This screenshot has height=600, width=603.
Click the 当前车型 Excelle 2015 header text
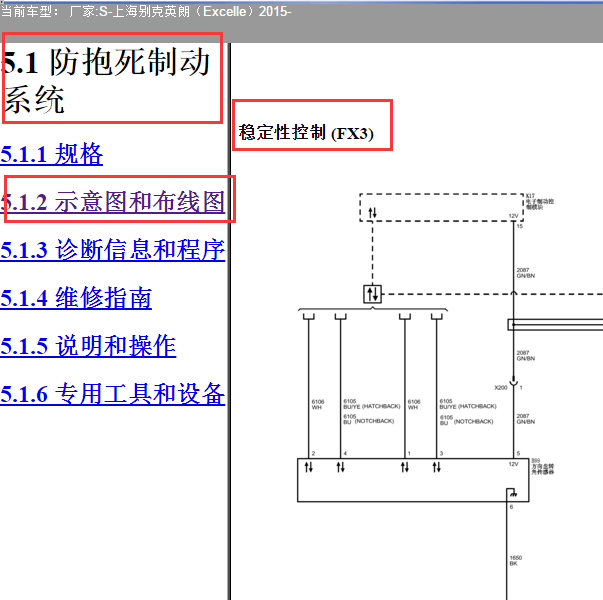pos(146,11)
